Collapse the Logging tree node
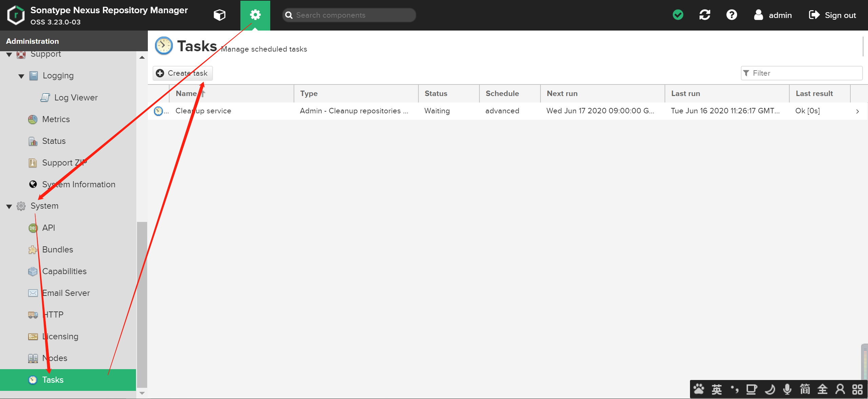 coord(21,76)
